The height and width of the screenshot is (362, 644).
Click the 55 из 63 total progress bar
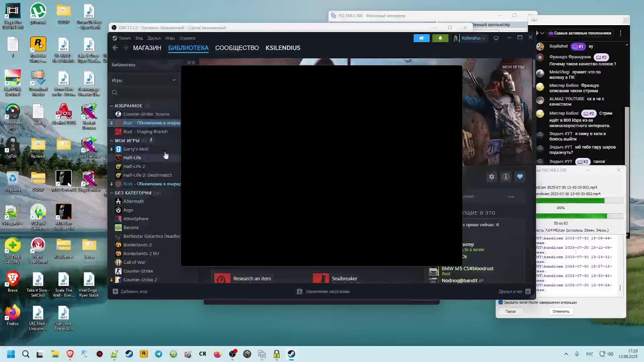tap(579, 216)
